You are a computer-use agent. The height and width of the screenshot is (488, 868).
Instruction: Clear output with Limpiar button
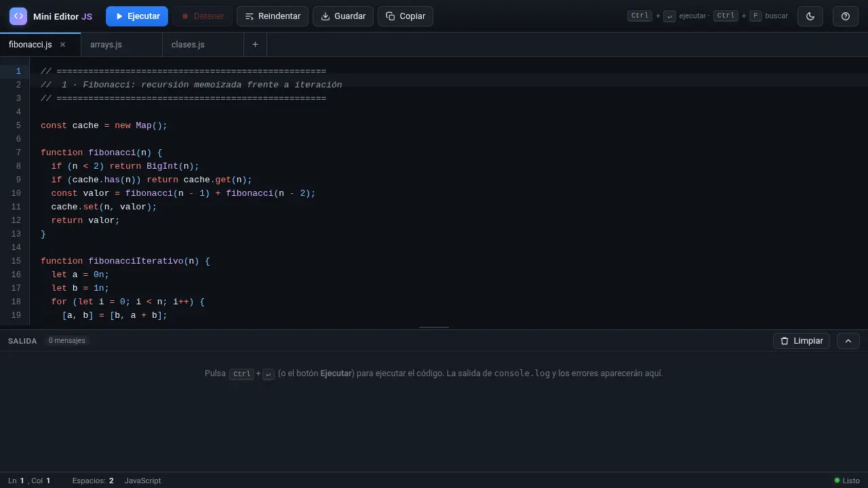pyautogui.click(x=802, y=341)
